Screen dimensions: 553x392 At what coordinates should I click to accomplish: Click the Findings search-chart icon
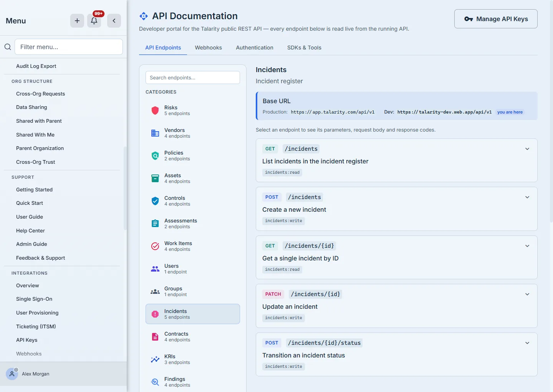tap(155, 382)
